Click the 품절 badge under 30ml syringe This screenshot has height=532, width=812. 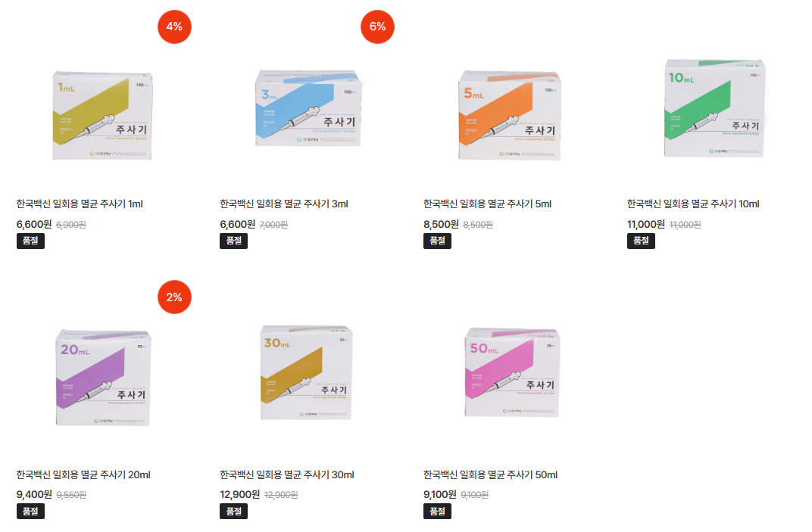(x=233, y=511)
